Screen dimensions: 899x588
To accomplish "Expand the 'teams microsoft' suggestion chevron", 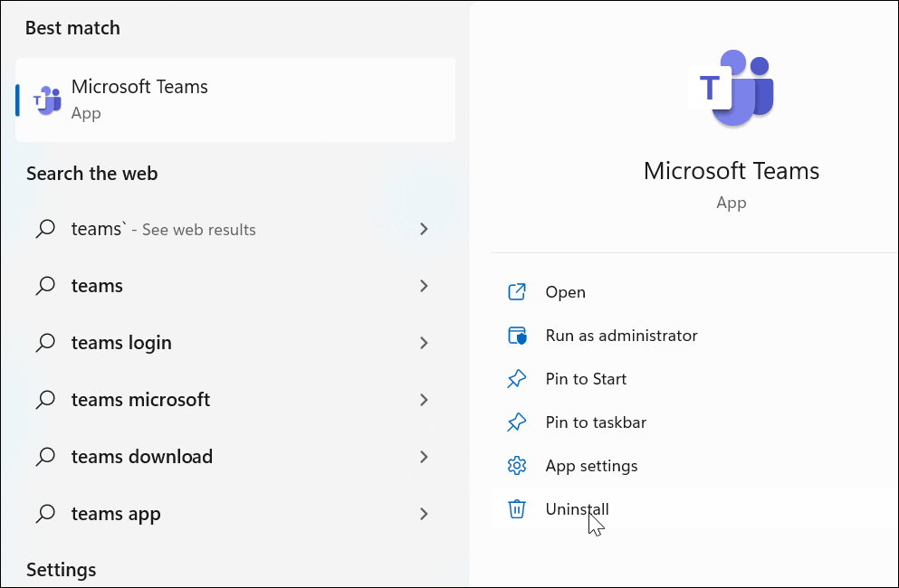I will tap(423, 399).
